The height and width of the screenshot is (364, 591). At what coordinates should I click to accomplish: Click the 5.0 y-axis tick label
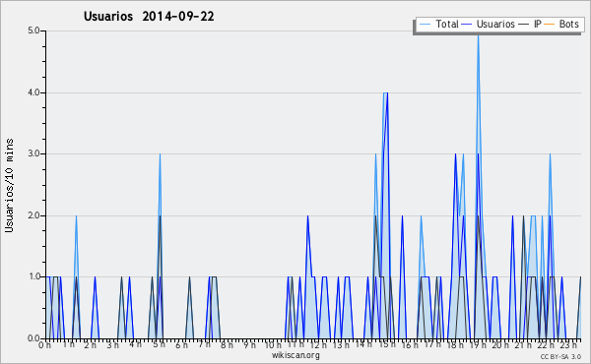pos(33,30)
